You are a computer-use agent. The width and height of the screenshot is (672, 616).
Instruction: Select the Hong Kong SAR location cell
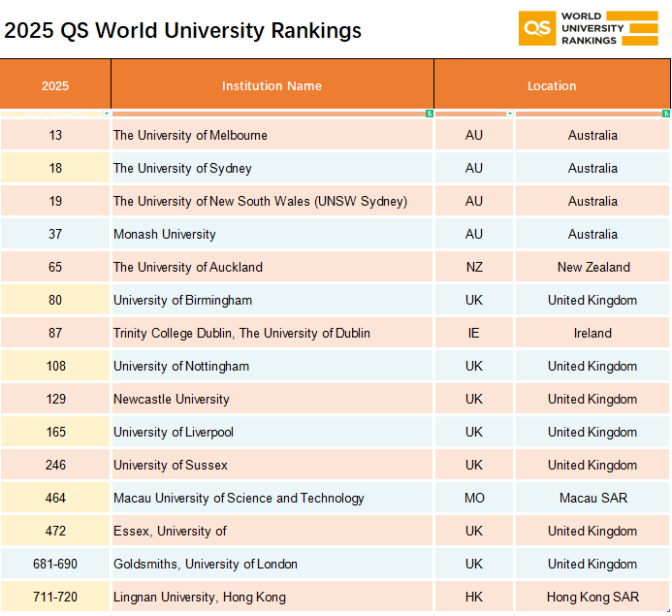coord(592,597)
